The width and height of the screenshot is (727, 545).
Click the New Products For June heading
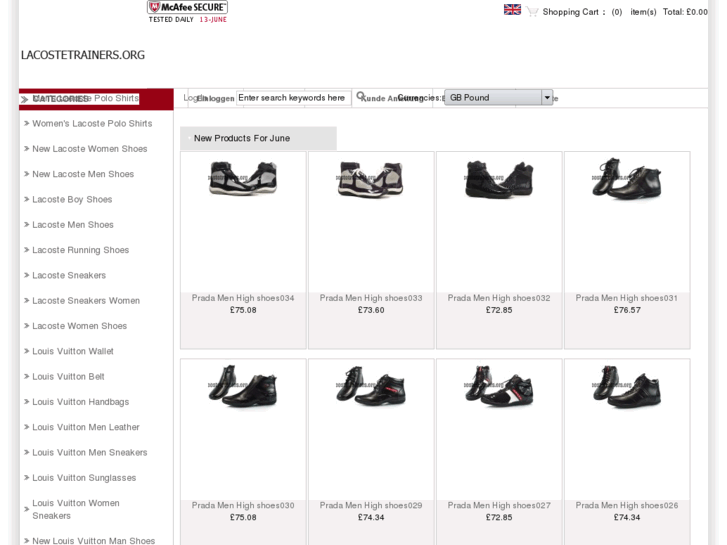[242, 138]
